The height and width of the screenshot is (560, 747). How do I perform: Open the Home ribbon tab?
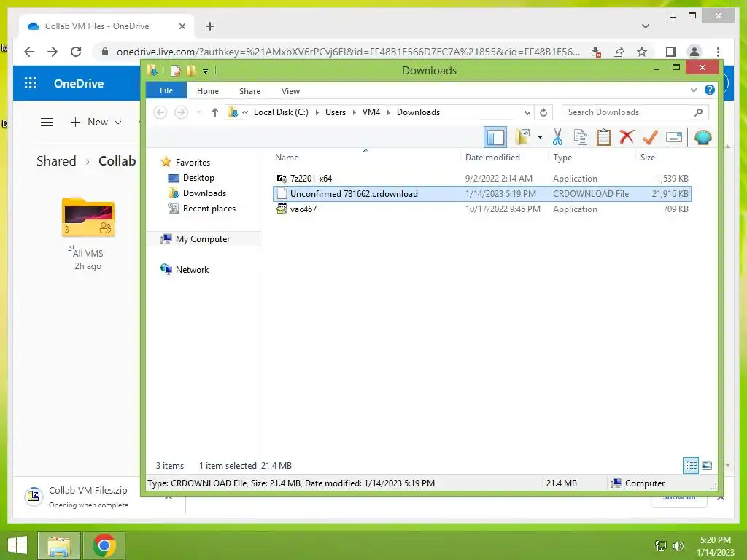(x=208, y=91)
